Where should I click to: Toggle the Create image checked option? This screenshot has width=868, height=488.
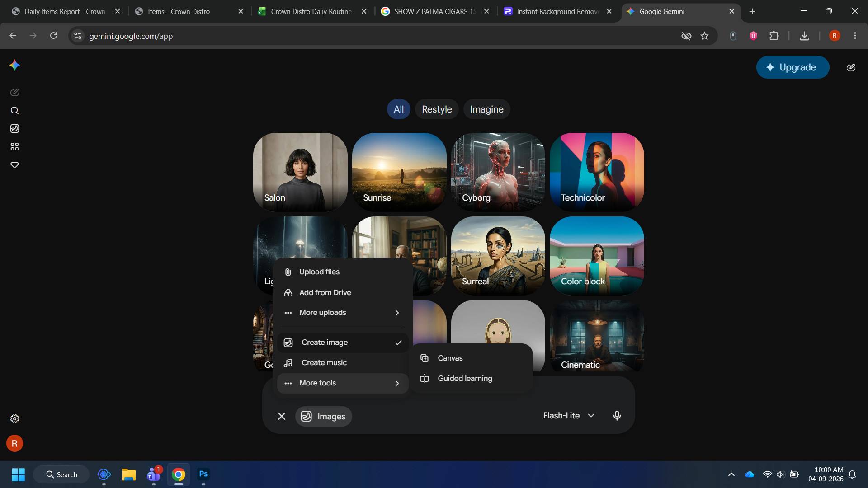(x=343, y=343)
